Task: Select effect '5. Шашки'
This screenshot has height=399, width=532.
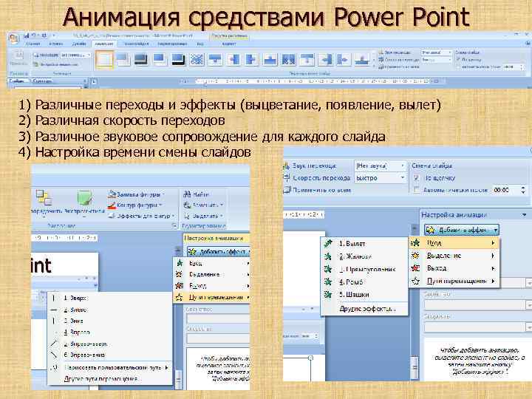Action: click(364, 295)
